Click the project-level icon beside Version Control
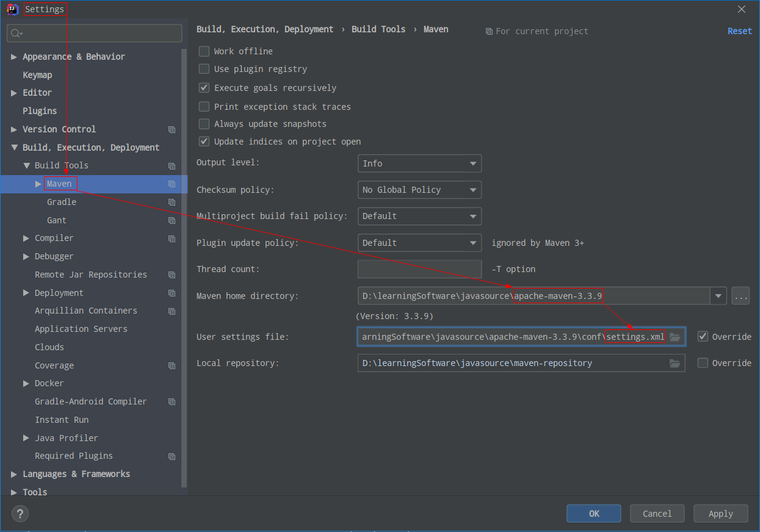Screen dimensions: 760x532 [172, 129]
